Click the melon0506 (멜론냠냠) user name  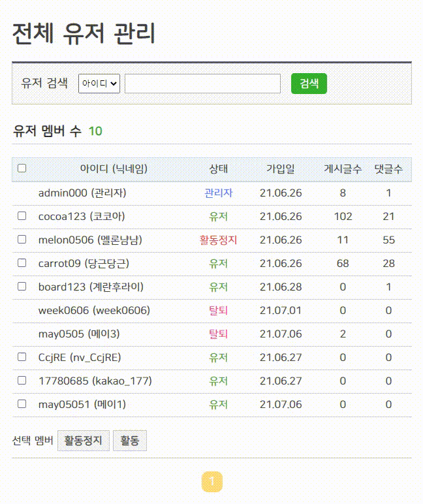tap(90, 240)
